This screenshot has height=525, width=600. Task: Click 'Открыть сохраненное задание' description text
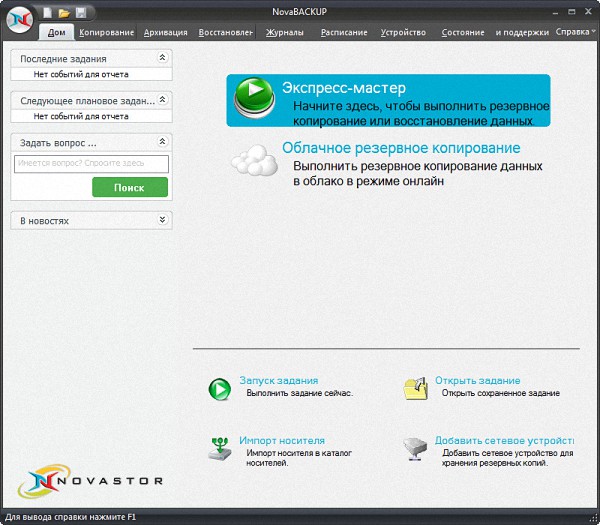click(501, 393)
